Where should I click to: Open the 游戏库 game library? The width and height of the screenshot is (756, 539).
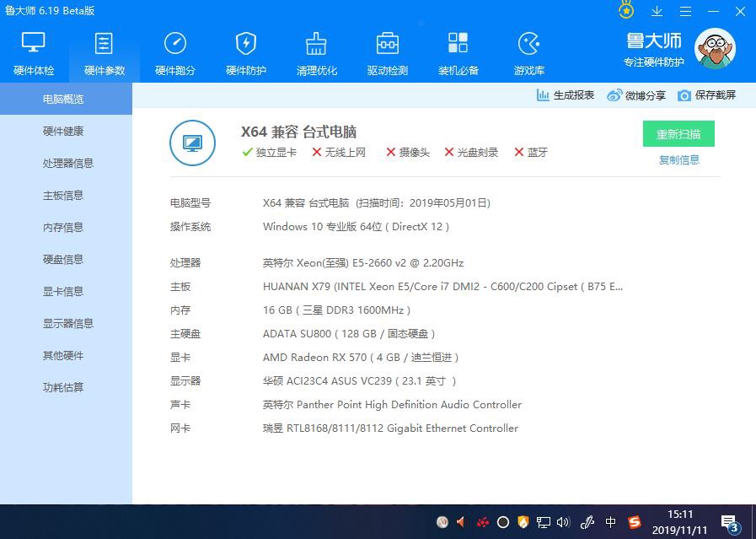pyautogui.click(x=529, y=54)
